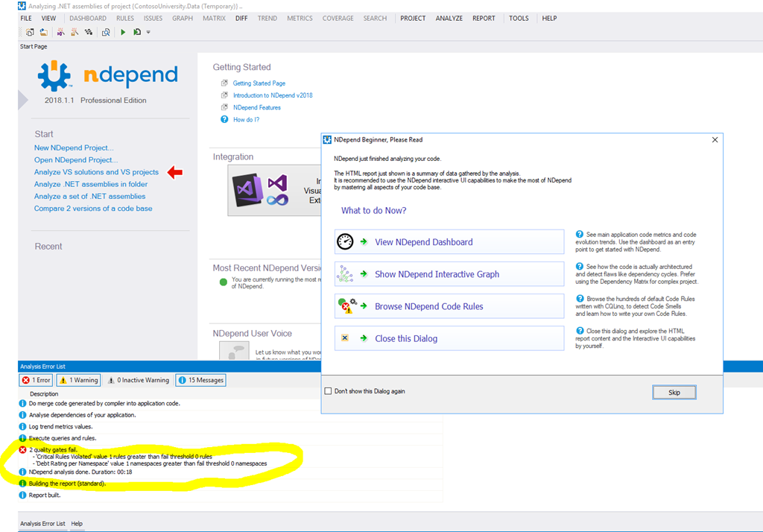Click the magnifier search icon in toolbar

point(107,32)
